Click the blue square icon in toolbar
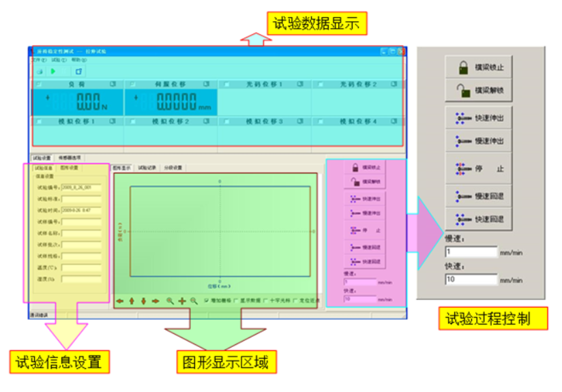This screenshot has height=392, width=562. click(x=78, y=71)
